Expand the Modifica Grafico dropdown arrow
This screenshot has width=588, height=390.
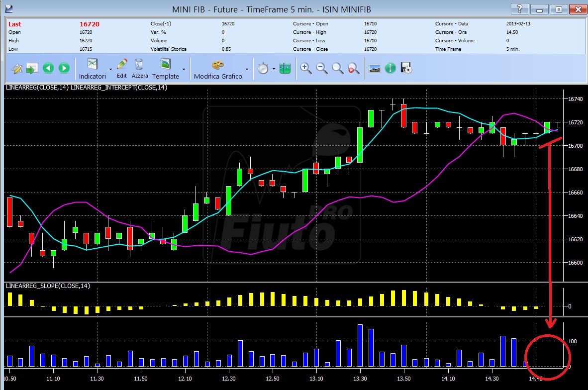coord(247,69)
